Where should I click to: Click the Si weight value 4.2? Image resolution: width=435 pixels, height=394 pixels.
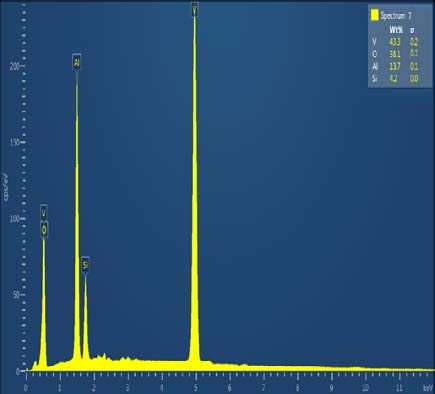(x=394, y=79)
